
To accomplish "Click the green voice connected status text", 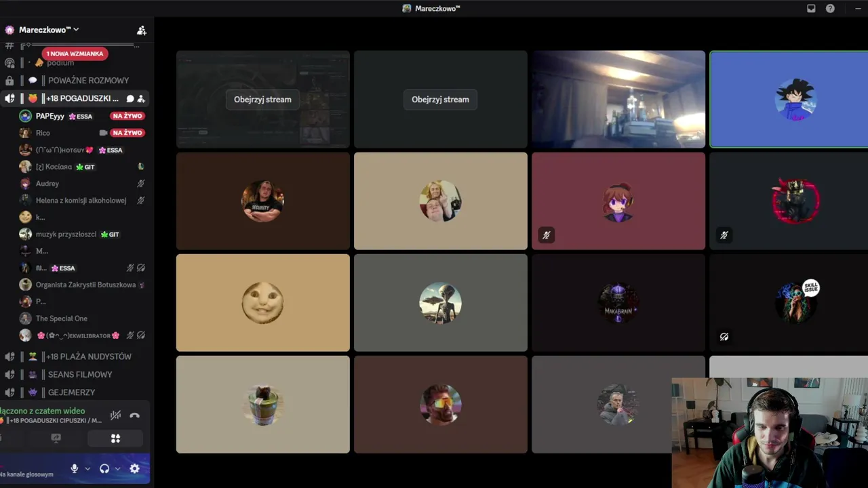I will click(x=42, y=411).
